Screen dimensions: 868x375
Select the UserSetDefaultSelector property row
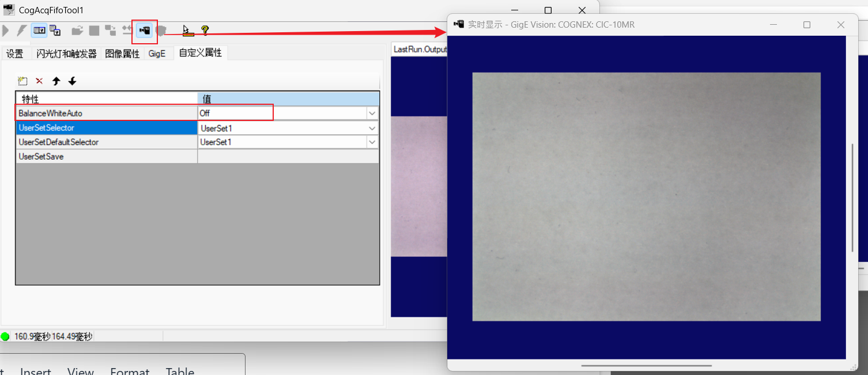click(107, 142)
